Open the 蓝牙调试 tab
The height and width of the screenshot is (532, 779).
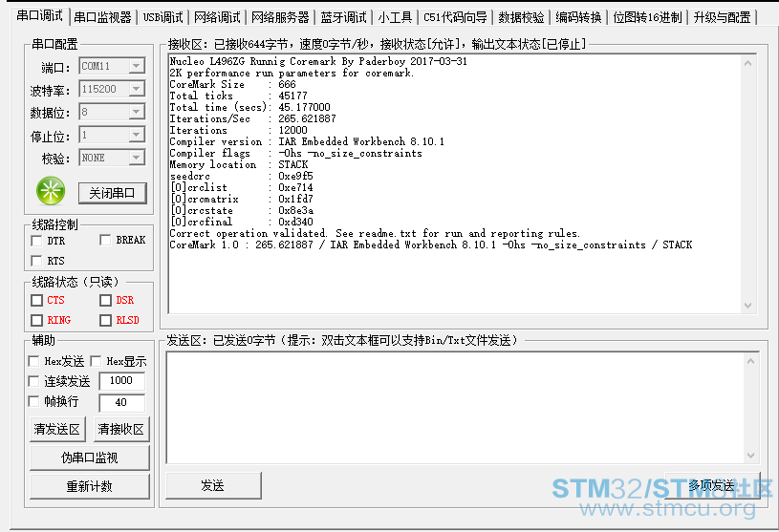point(344,18)
